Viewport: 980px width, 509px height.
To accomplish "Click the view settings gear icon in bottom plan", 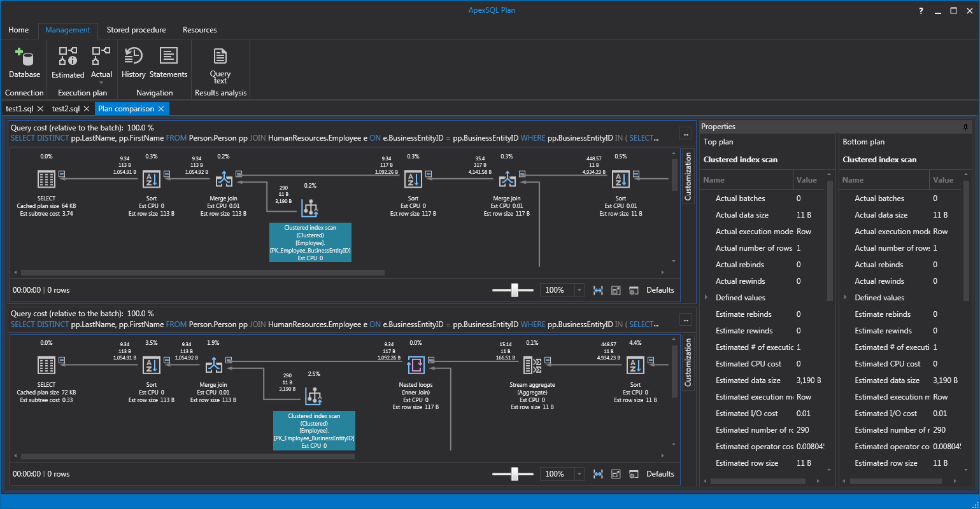I will click(634, 474).
